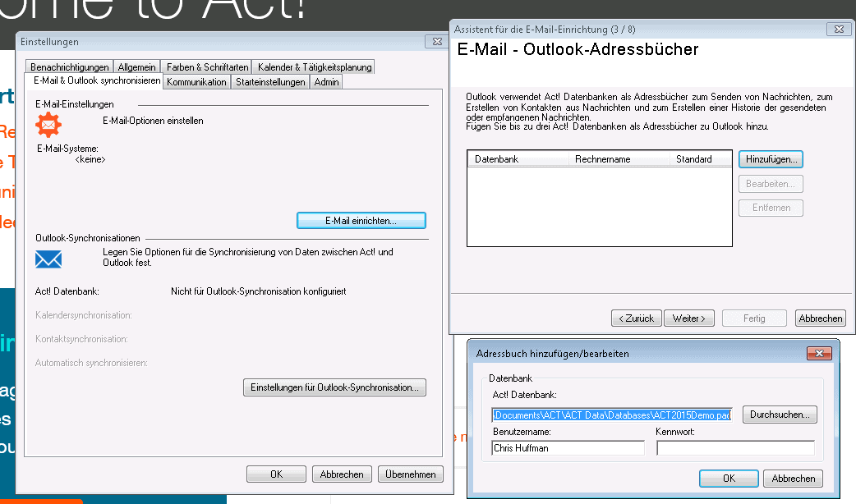This screenshot has height=504, width=856.
Task: Go to next wizard step with Weiter
Action: pos(688,318)
